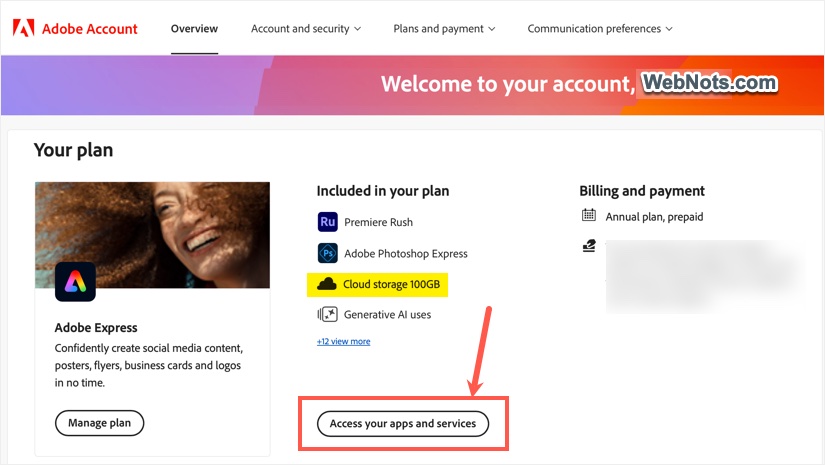
Task: Click the Adobe Account title link
Action: [x=89, y=29]
